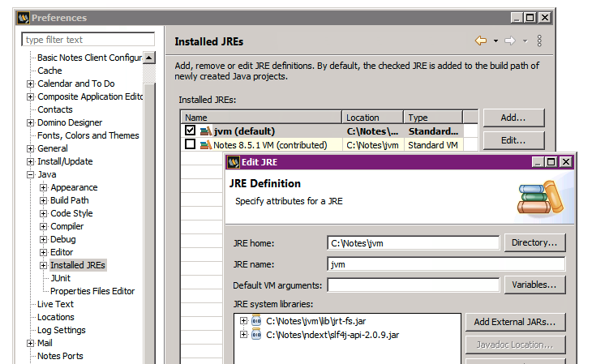Image resolution: width=592 pixels, height=364 pixels.
Task: Expand the jrt-fs.jar library node
Action: tap(243, 322)
